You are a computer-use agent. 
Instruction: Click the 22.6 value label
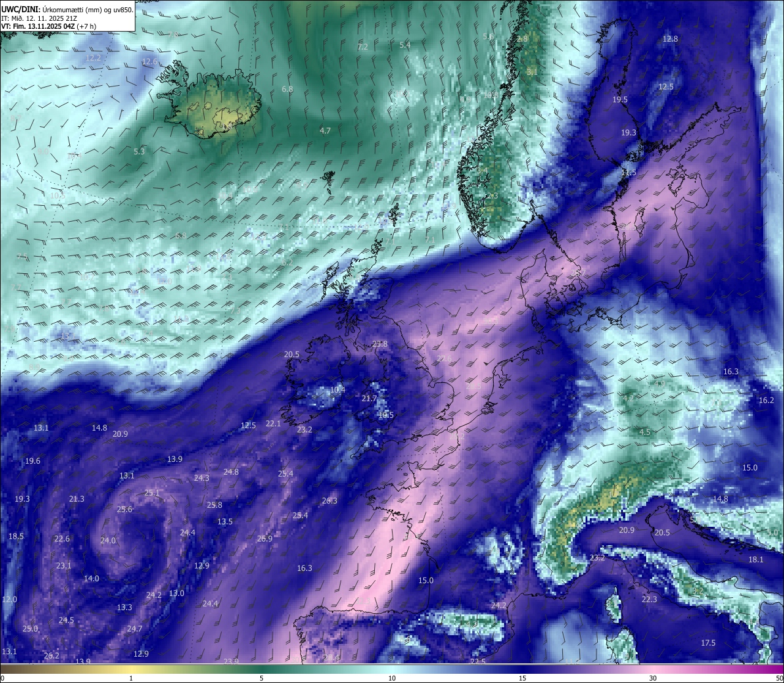62,539
